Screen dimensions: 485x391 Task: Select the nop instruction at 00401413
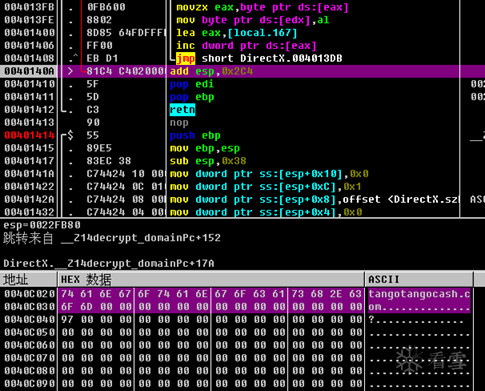point(179,123)
